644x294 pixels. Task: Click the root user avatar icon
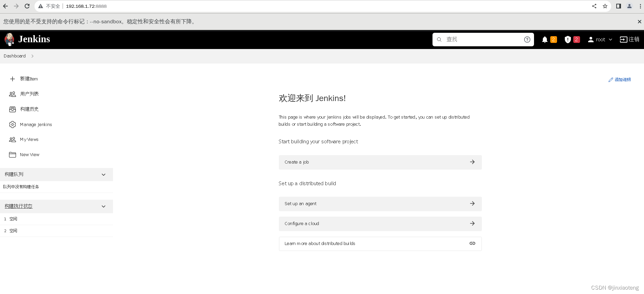click(x=591, y=40)
